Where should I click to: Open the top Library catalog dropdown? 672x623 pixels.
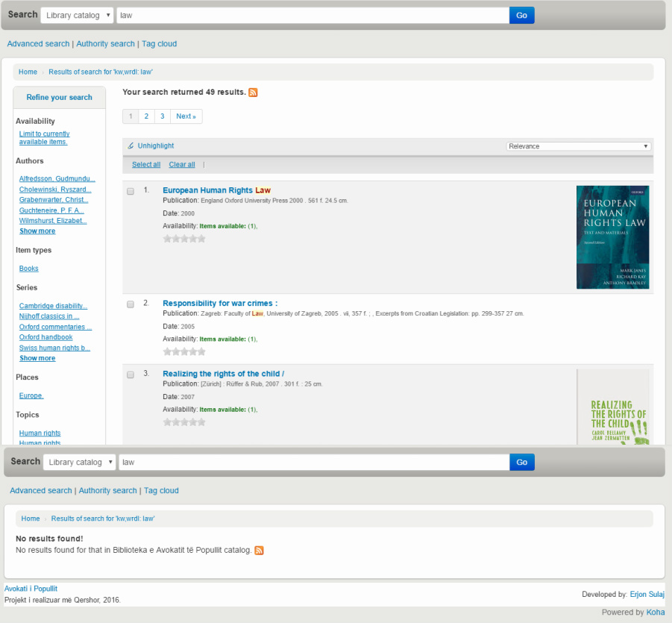coord(78,15)
